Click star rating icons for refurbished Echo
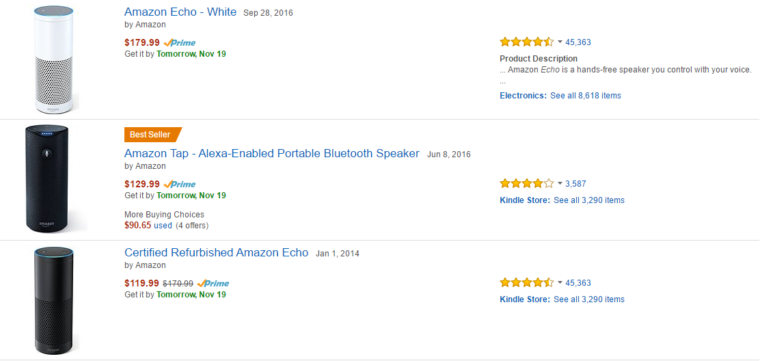The image size is (760, 361). point(527,283)
